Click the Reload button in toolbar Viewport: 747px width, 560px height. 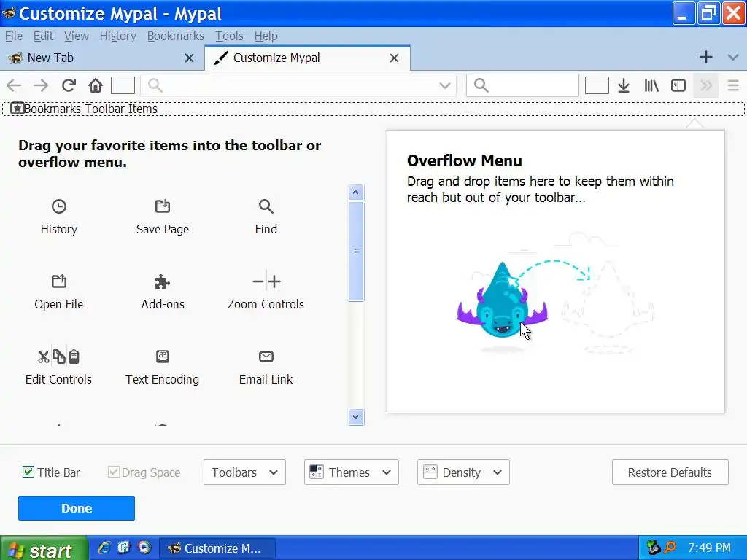69,86
